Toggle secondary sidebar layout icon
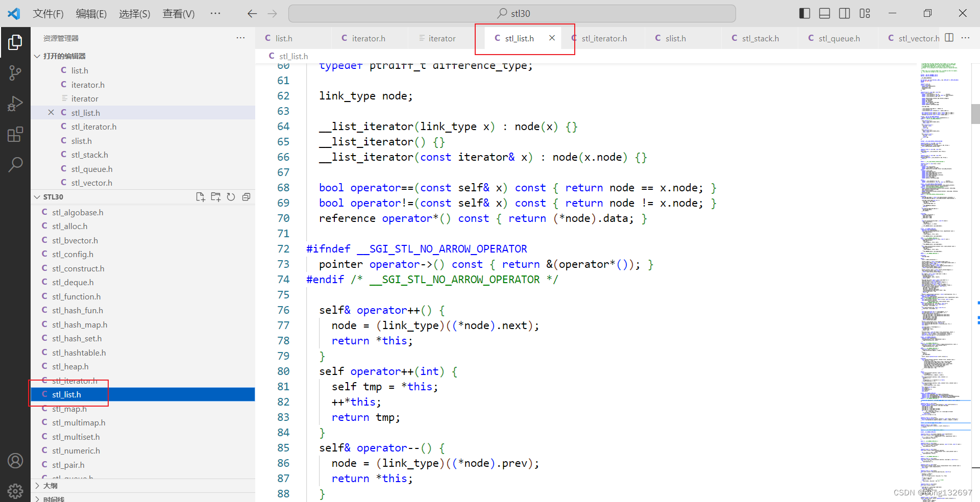Image resolution: width=980 pixels, height=502 pixels. tap(845, 13)
